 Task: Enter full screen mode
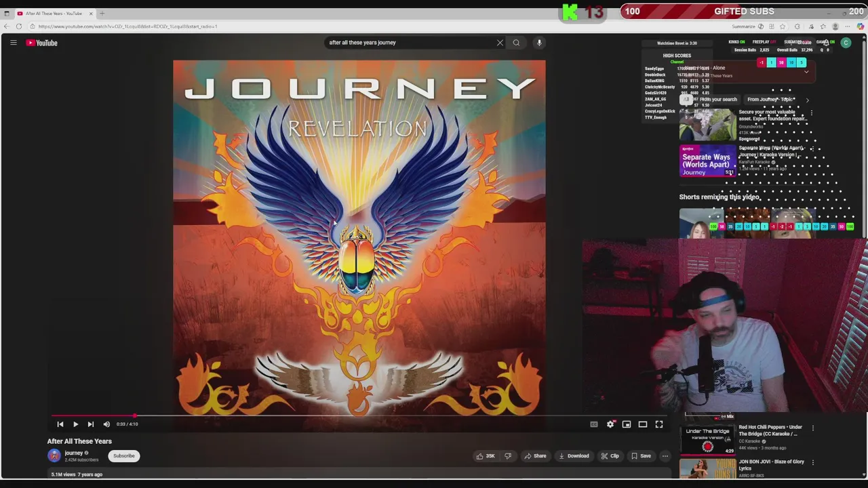pyautogui.click(x=659, y=424)
